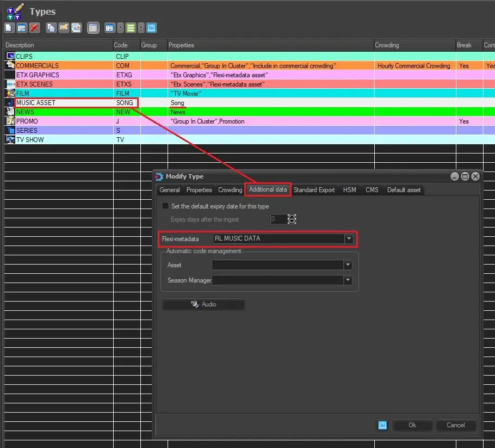Enable the default expiry date checkbox
This screenshot has height=448, width=495.
pos(165,206)
